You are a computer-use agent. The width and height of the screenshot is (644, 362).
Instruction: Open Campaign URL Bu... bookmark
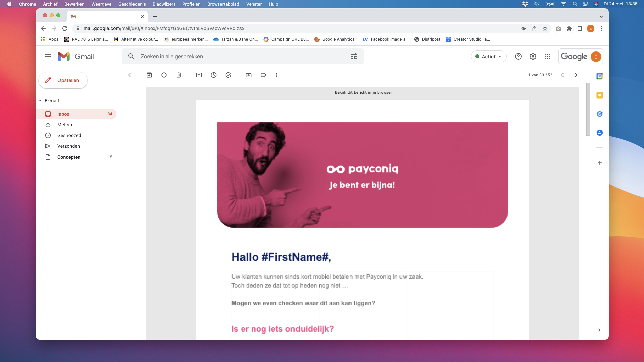[286, 39]
